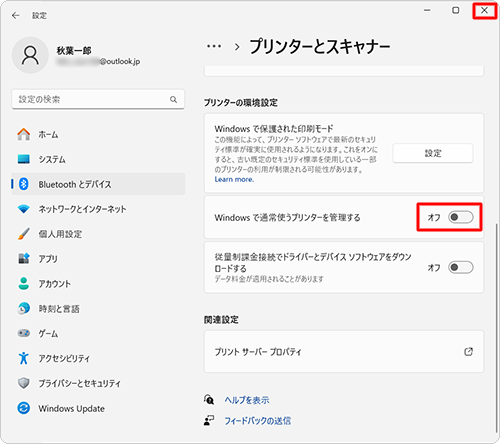
Task: Click the アクセシビリティ figure icon
Action: [24, 358]
